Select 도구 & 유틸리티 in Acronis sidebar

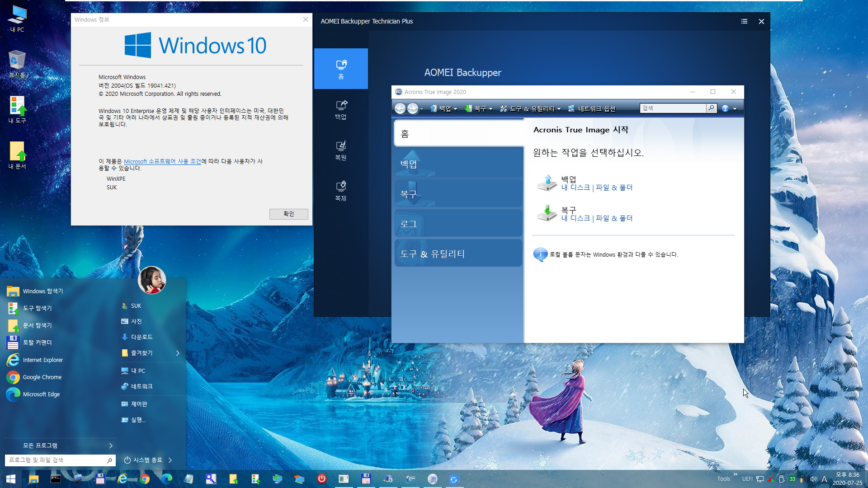click(458, 253)
